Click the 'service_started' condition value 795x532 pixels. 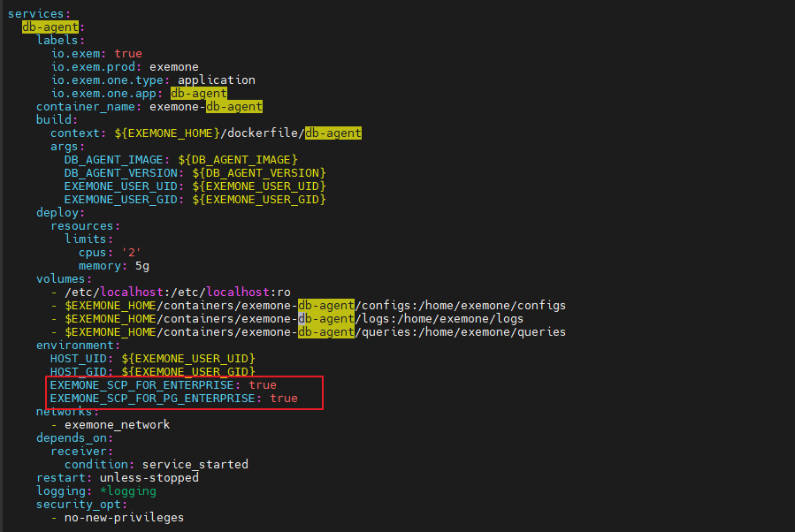[195, 465]
